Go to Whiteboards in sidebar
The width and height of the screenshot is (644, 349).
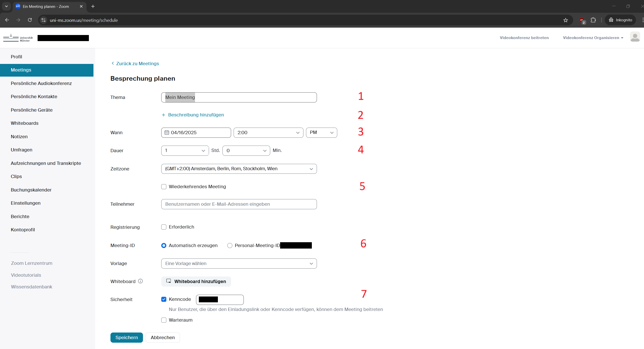pos(25,123)
